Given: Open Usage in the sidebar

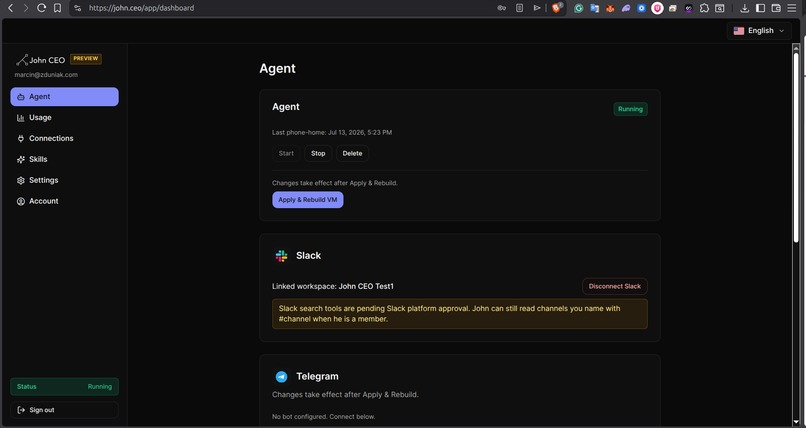Looking at the screenshot, I should click(64, 118).
